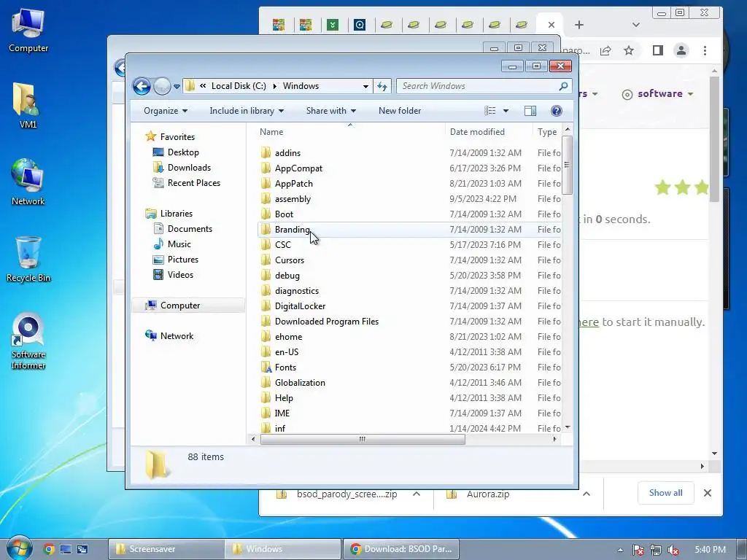
Task: Open bsod_parody zip download options chevron
Action: tap(417, 494)
